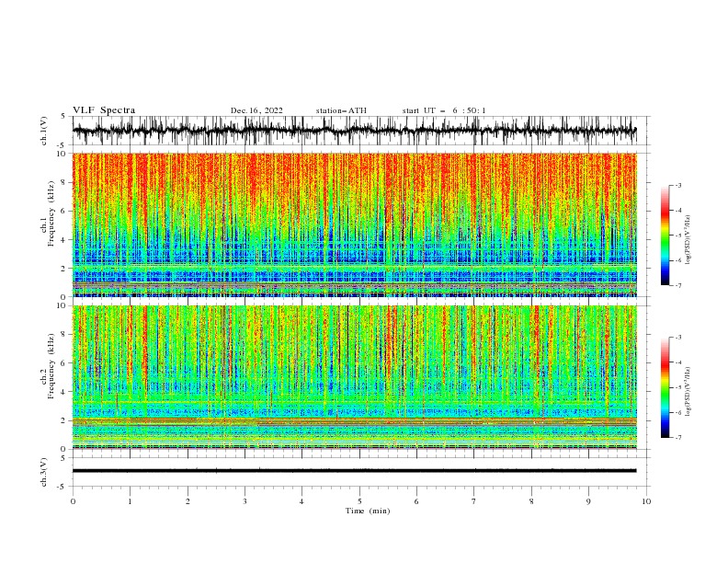Screen dimensions: 728x563
Task: Click the "8" kHz tick on ch.1 frequency axis
Action: [x=63, y=182]
